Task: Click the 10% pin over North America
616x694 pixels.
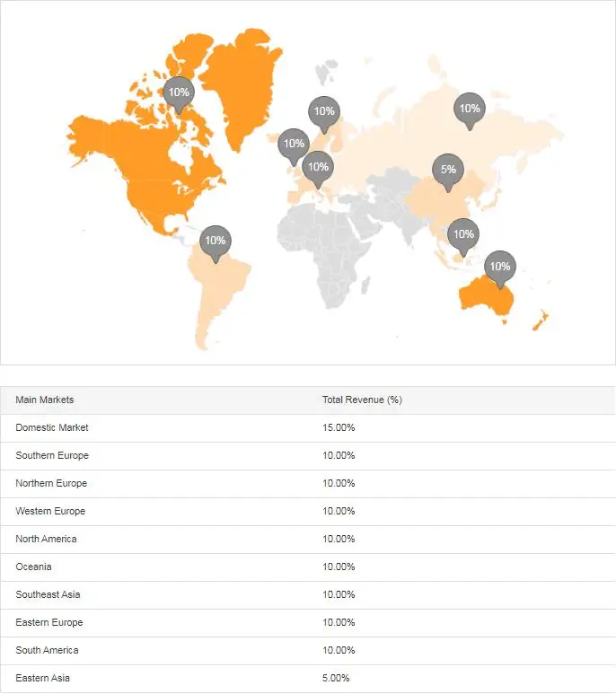Action: point(179,92)
